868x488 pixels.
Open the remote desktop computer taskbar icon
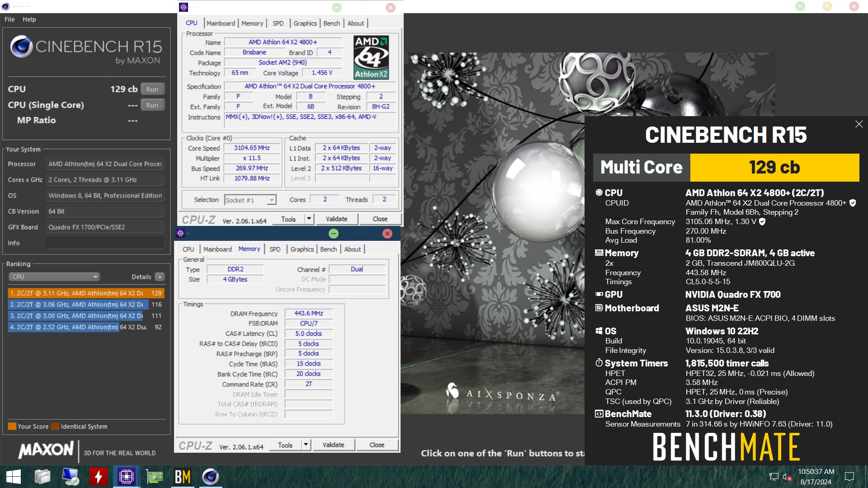(x=70, y=477)
